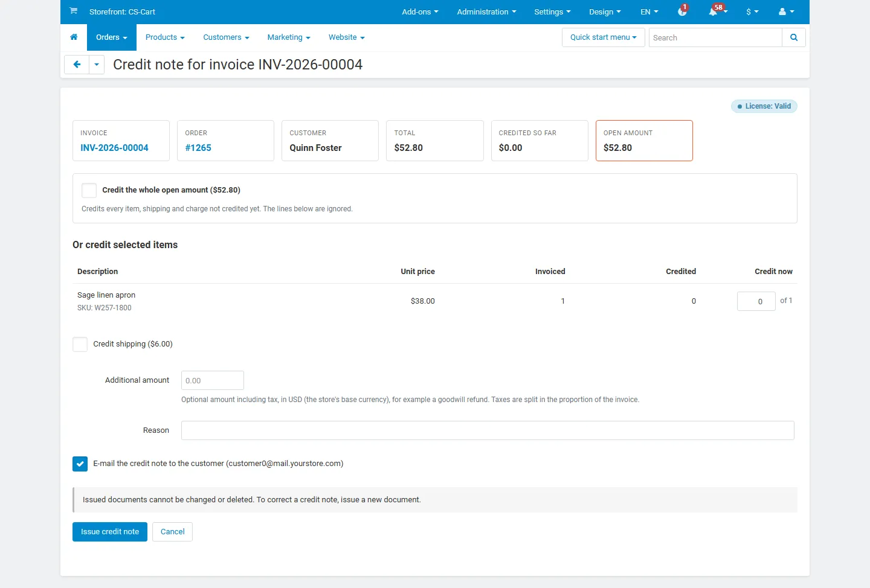Open the Design dropdown
Viewport: 870px width, 588px height.
(605, 12)
